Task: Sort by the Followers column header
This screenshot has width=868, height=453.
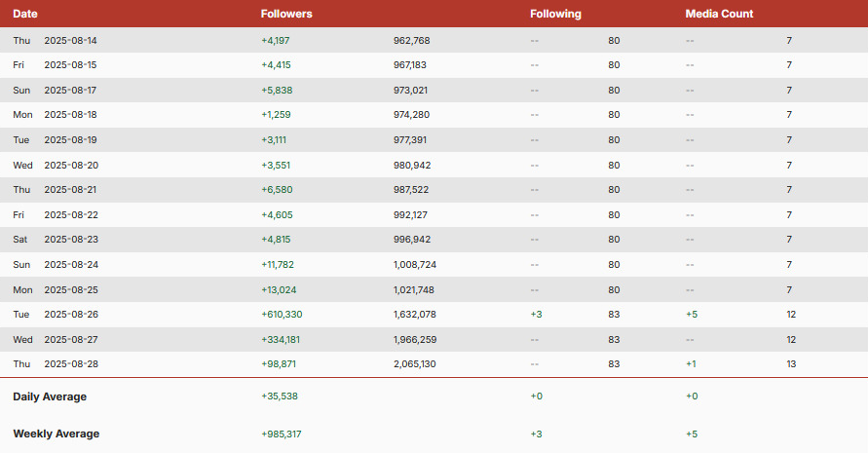Action: point(286,14)
